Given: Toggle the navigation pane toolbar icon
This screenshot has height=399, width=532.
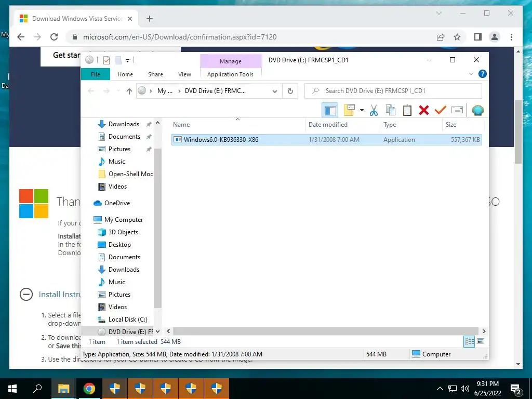Looking at the screenshot, I should (330, 110).
